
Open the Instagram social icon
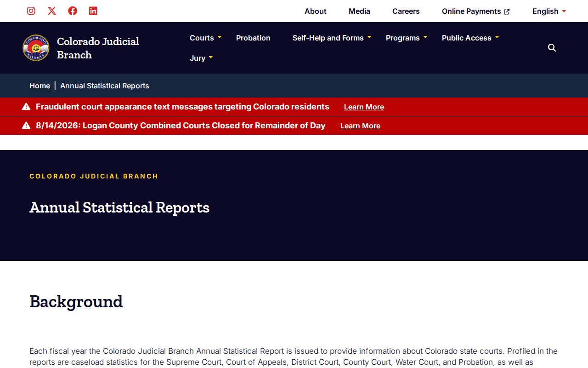click(x=31, y=11)
